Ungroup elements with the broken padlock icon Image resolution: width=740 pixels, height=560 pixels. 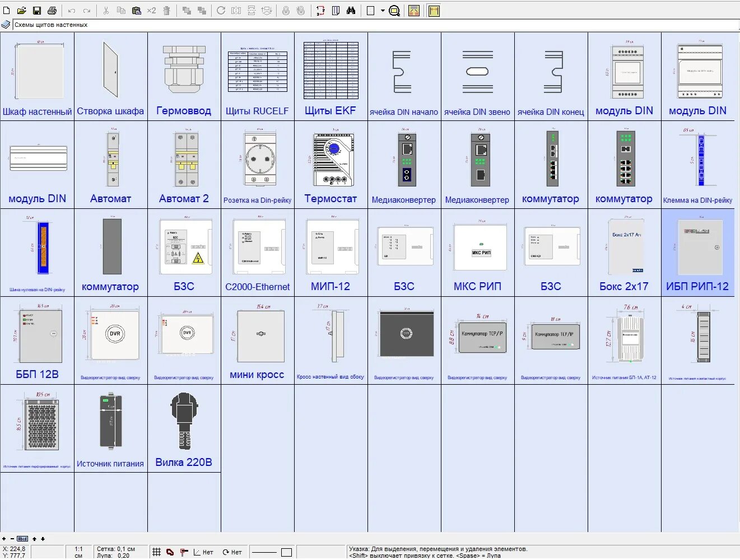coord(301,11)
